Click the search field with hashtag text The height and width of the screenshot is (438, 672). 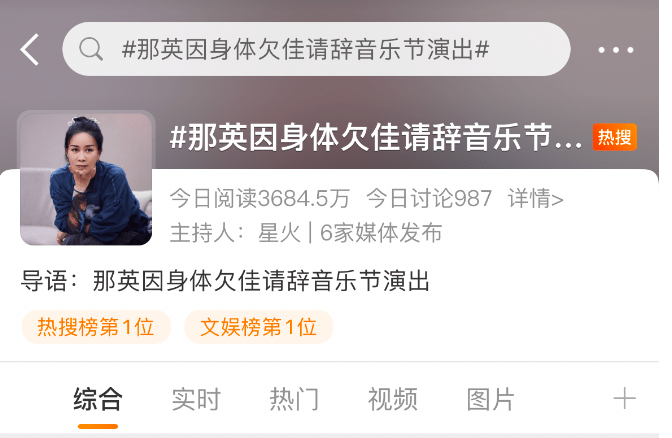[316, 49]
